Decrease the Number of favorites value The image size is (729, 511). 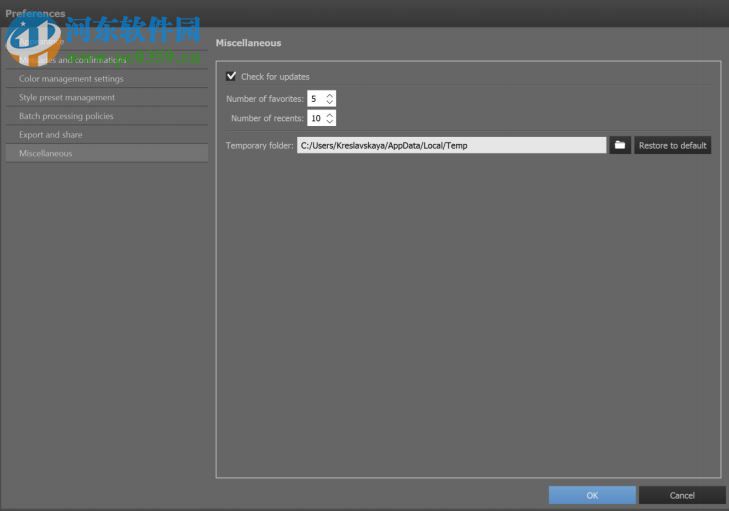pyautogui.click(x=330, y=102)
